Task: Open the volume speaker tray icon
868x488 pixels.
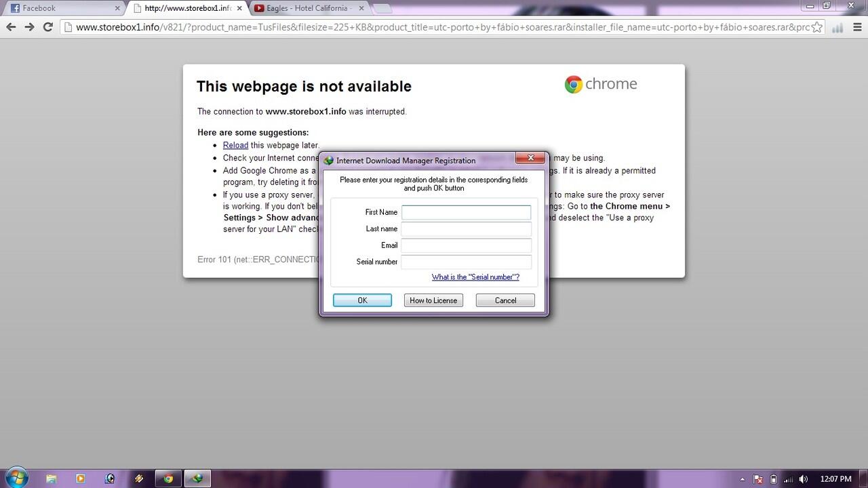Action: point(804,479)
